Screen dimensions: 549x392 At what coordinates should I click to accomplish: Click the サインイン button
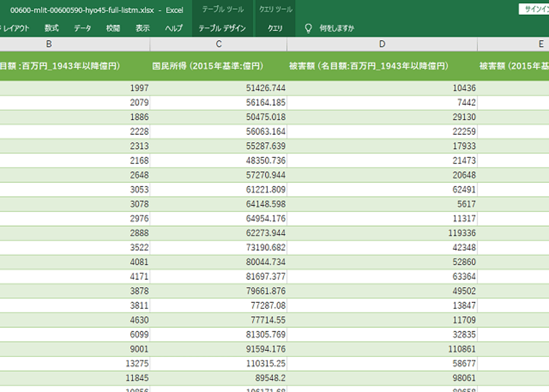click(534, 10)
